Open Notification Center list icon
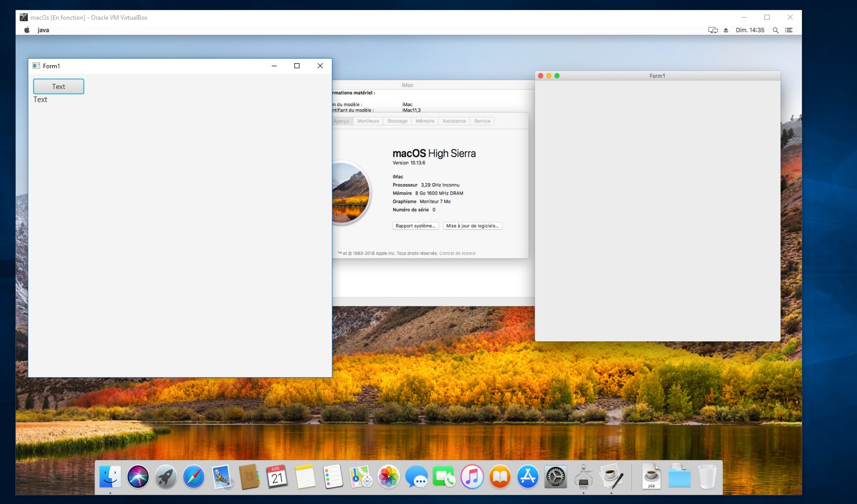Viewport: 857px width, 504px height. [x=789, y=30]
